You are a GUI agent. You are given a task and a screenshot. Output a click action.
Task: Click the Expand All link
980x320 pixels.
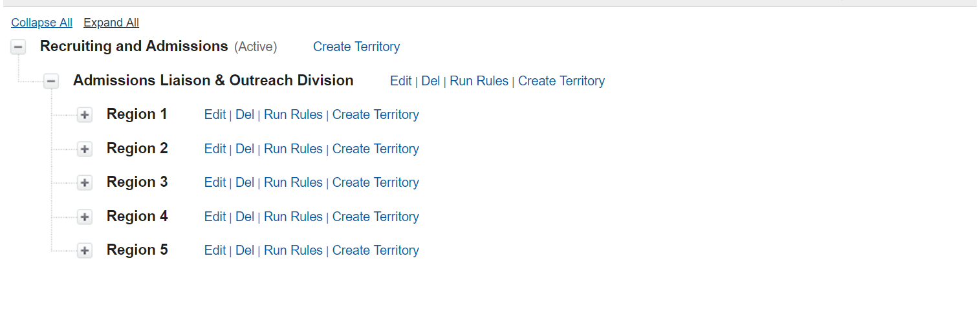point(111,23)
